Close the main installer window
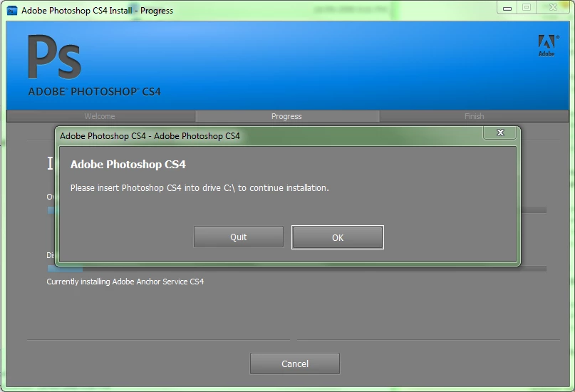The width and height of the screenshot is (575, 392). coord(553,8)
